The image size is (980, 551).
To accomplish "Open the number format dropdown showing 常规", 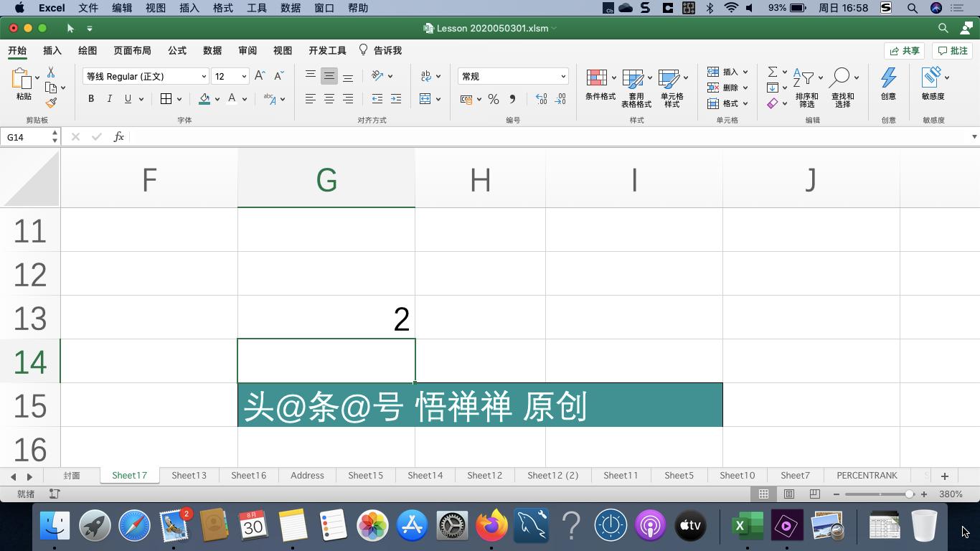I will [x=512, y=76].
